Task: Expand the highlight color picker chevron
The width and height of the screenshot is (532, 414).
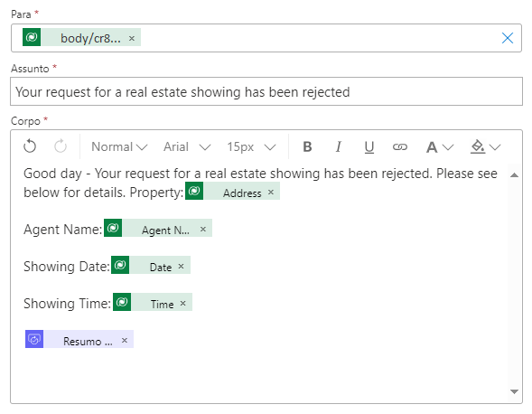Action: (x=495, y=147)
